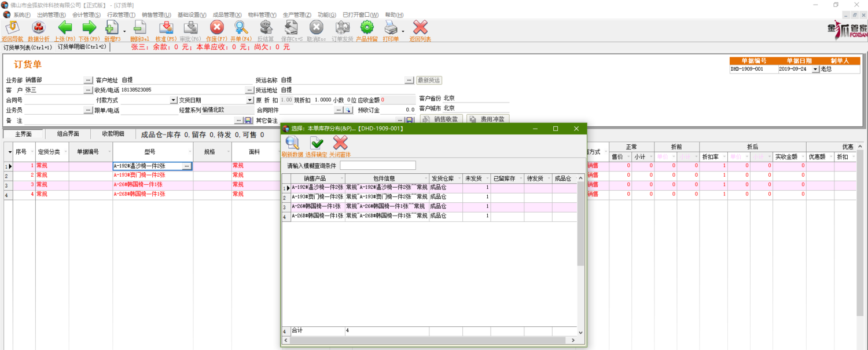Image resolution: width=868 pixels, height=350 pixels.
Task: Go to previous order with 上张 arrow
Action: (65, 31)
